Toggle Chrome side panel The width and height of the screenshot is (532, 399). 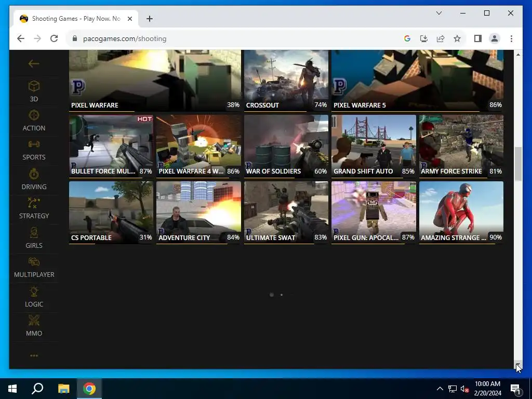click(x=478, y=38)
